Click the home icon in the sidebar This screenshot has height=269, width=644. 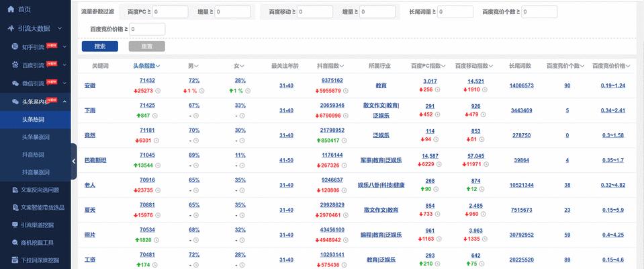tap(11, 9)
